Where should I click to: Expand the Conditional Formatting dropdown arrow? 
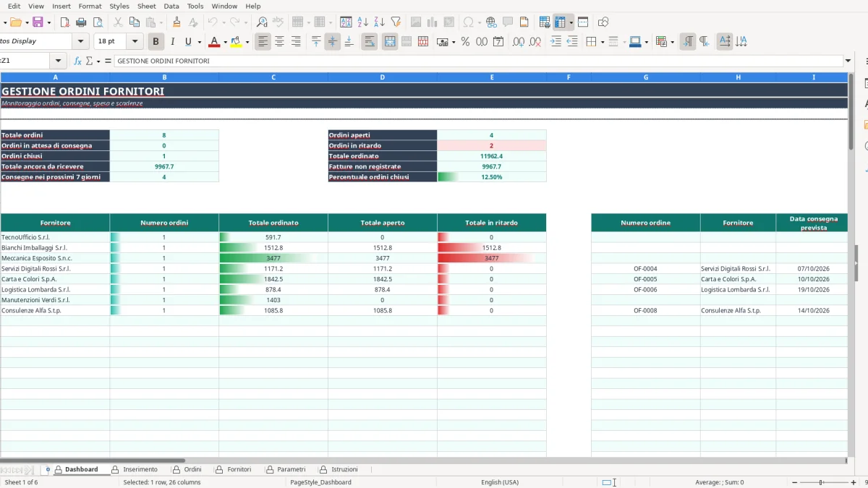coord(672,42)
